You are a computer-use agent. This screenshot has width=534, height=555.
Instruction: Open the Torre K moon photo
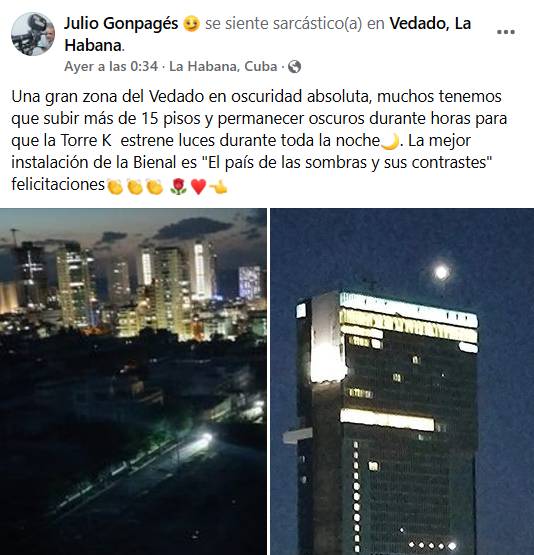pos(402,382)
